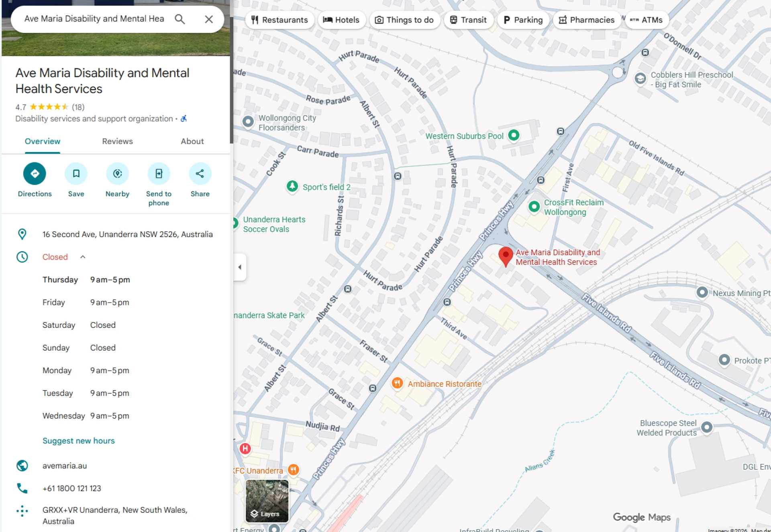Clear the search with X icon
The width and height of the screenshot is (771, 532).
(209, 19)
